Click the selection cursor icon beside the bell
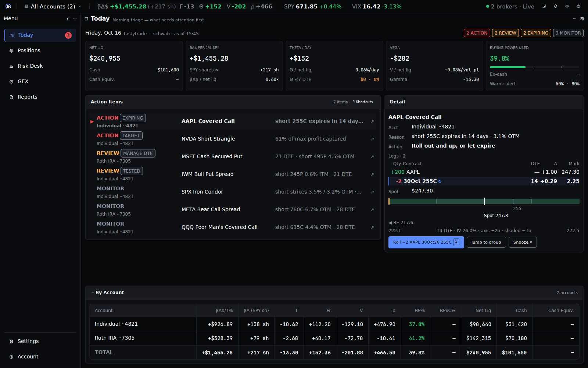Screen dimensions: 588x368 pos(544,6)
